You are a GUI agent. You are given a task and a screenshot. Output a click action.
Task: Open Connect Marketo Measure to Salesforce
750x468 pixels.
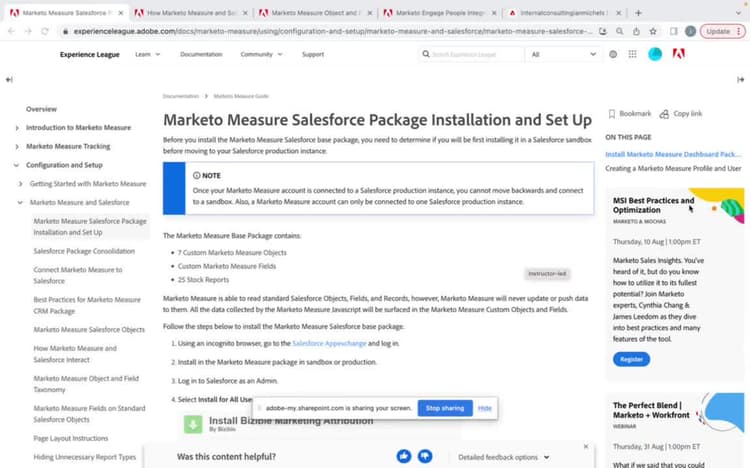[78, 275]
